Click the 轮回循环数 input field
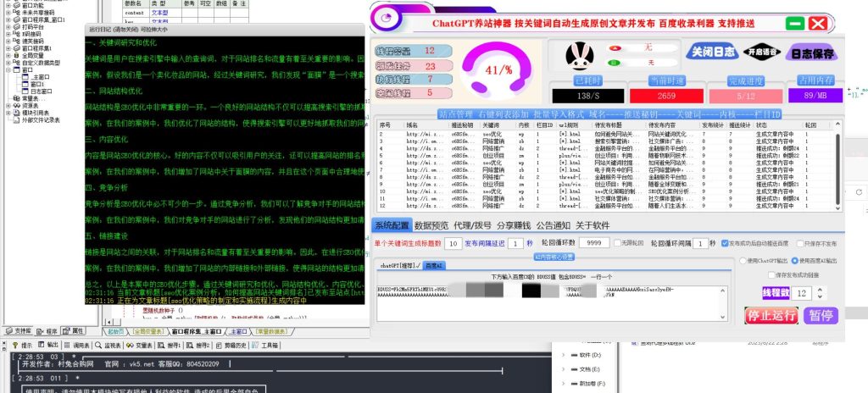868x393 pixels. tap(593, 243)
